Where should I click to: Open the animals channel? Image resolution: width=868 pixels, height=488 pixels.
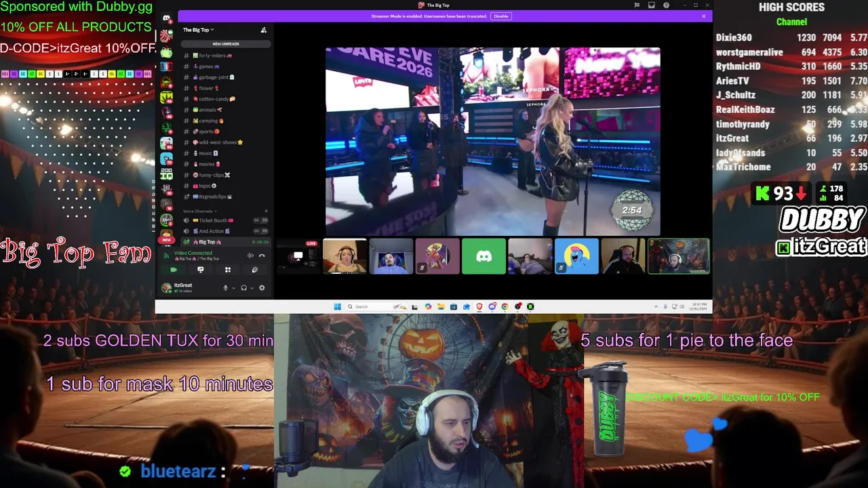(224, 110)
